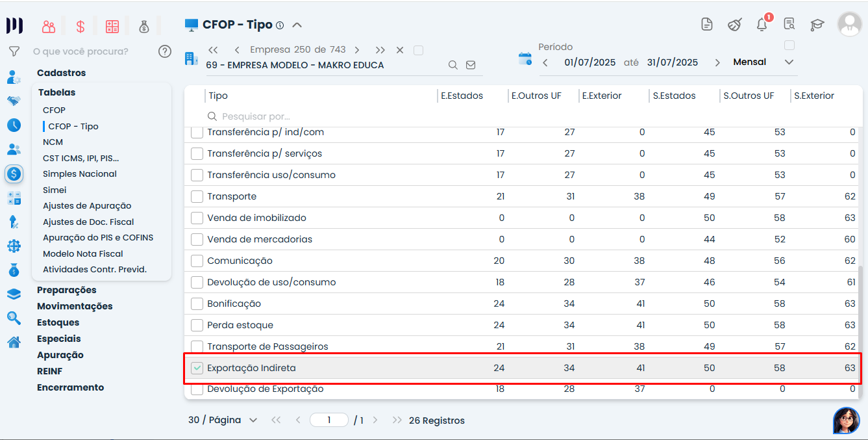868x440 pixels.
Task: Open the Apuração menu section
Action: point(60,355)
